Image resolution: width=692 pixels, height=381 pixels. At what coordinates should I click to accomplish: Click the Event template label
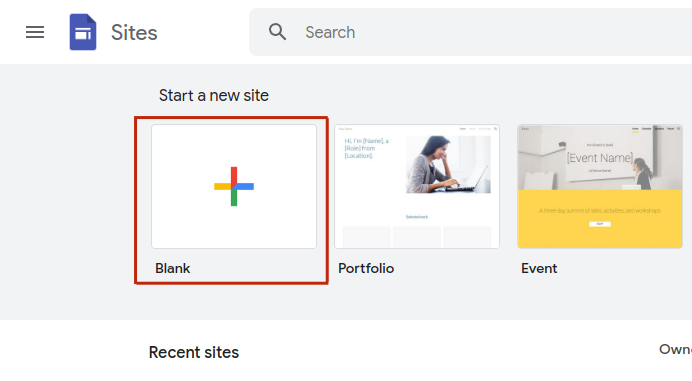click(539, 268)
